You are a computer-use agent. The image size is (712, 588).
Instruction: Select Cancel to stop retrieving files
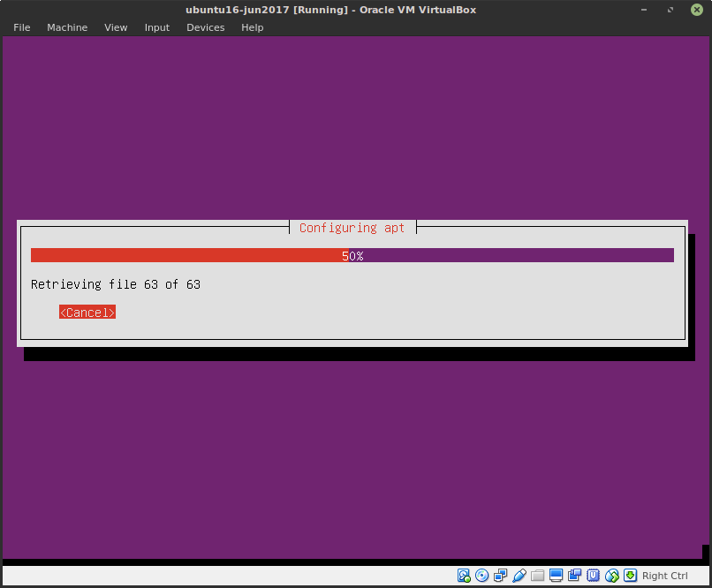tap(87, 312)
